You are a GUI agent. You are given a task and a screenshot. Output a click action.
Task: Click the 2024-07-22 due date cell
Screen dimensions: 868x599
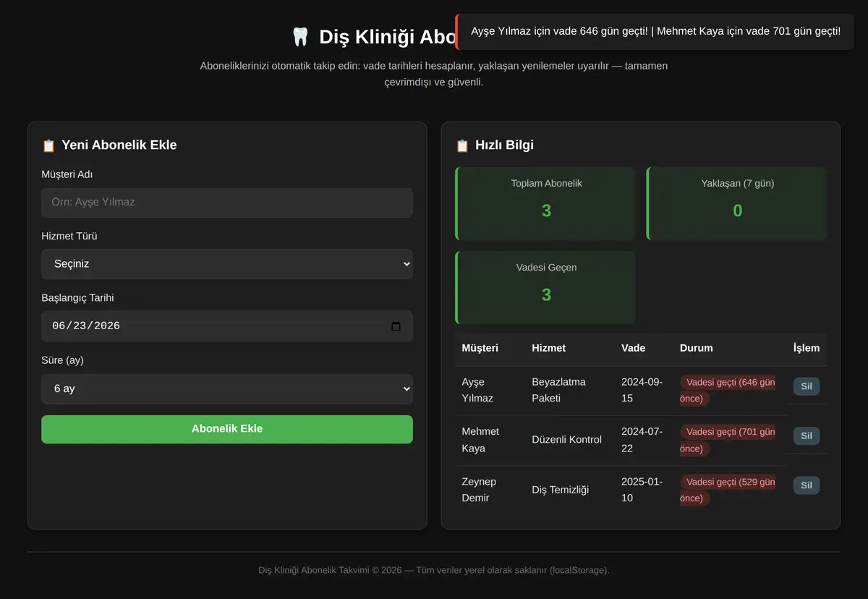pyautogui.click(x=642, y=440)
